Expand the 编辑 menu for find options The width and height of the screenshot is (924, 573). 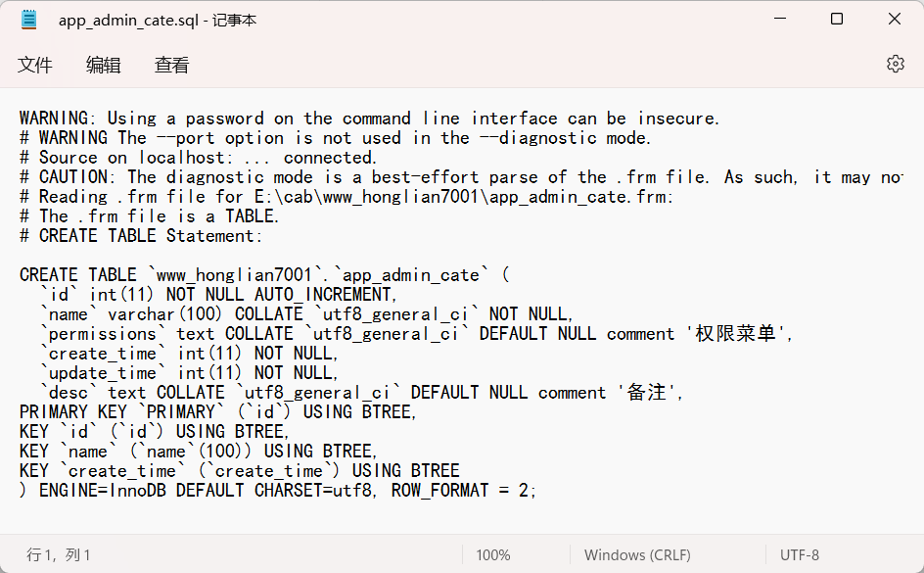pyautogui.click(x=104, y=64)
